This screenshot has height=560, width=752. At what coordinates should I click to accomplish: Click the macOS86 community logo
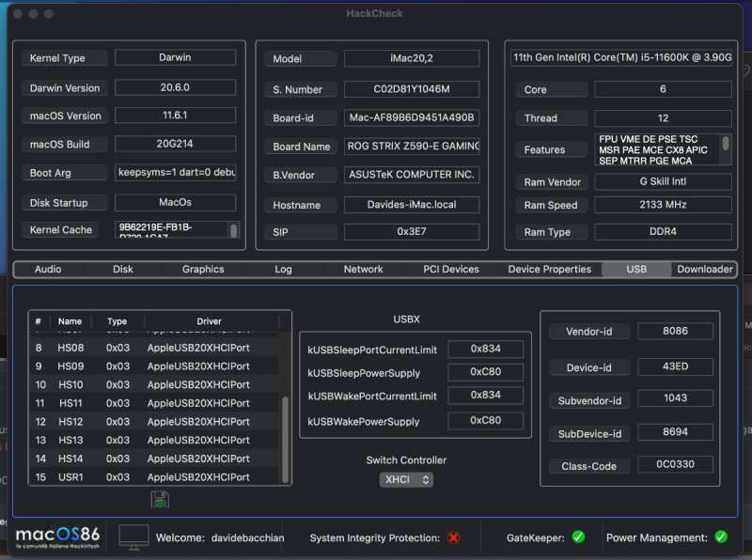point(58,537)
